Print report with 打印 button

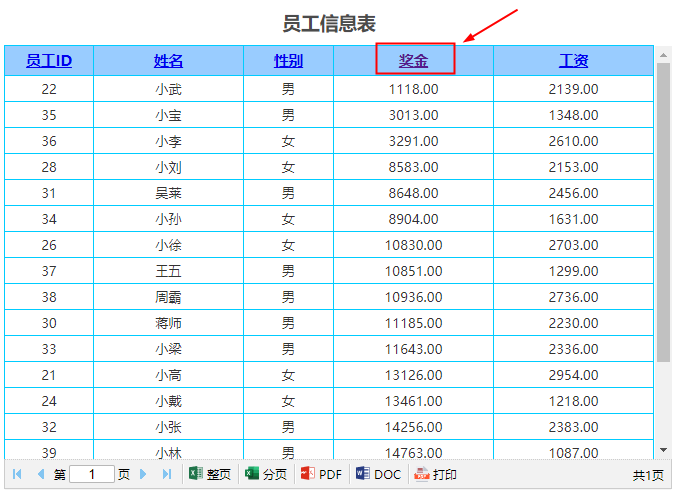[x=436, y=474]
